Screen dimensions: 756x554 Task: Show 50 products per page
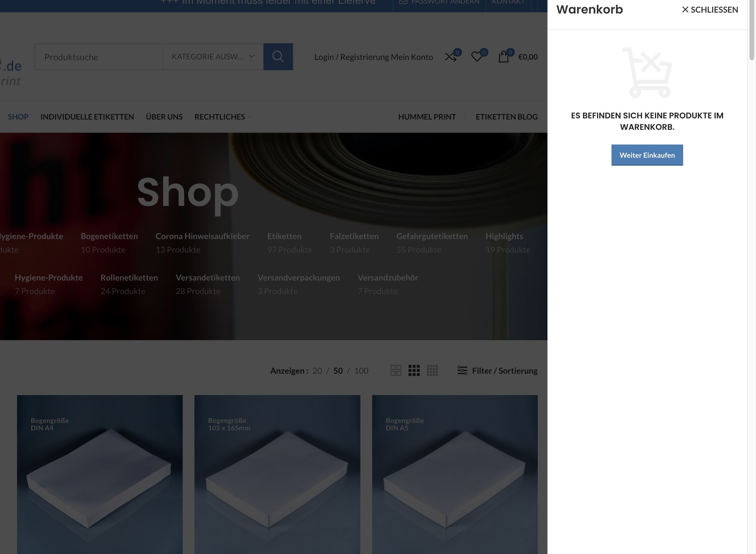tap(338, 371)
